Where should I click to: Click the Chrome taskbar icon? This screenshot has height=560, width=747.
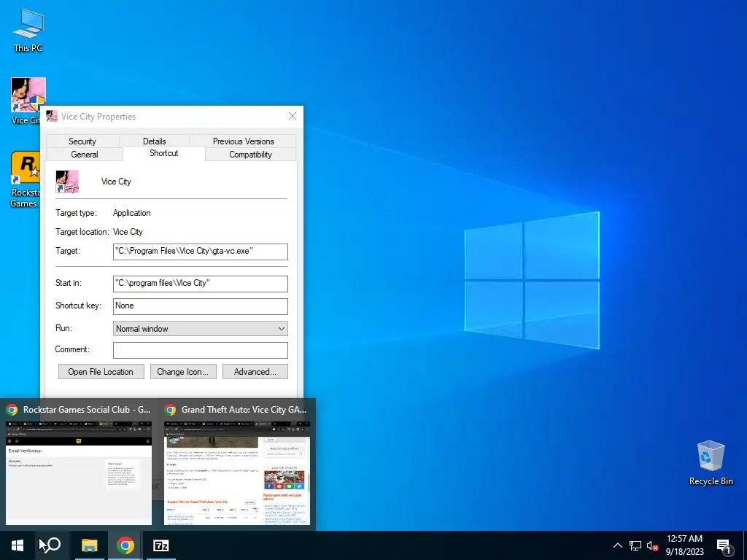tap(125, 545)
